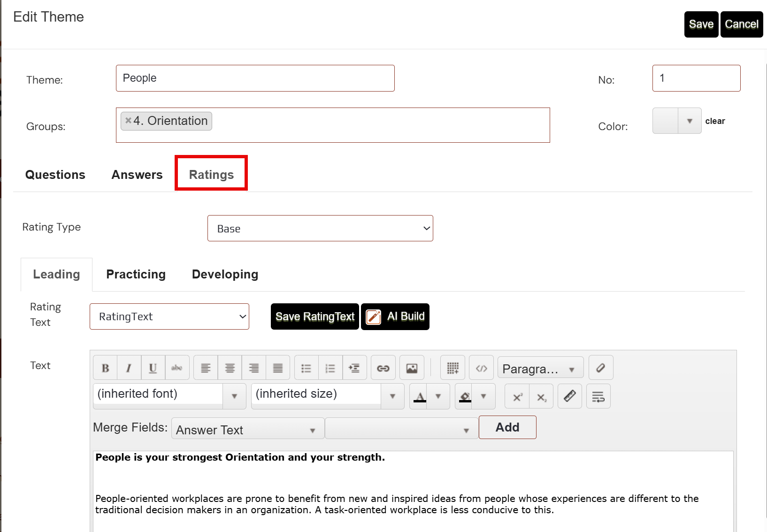Clear formatting with the eraser icon
Screen dimensions: 767x532
point(601,368)
